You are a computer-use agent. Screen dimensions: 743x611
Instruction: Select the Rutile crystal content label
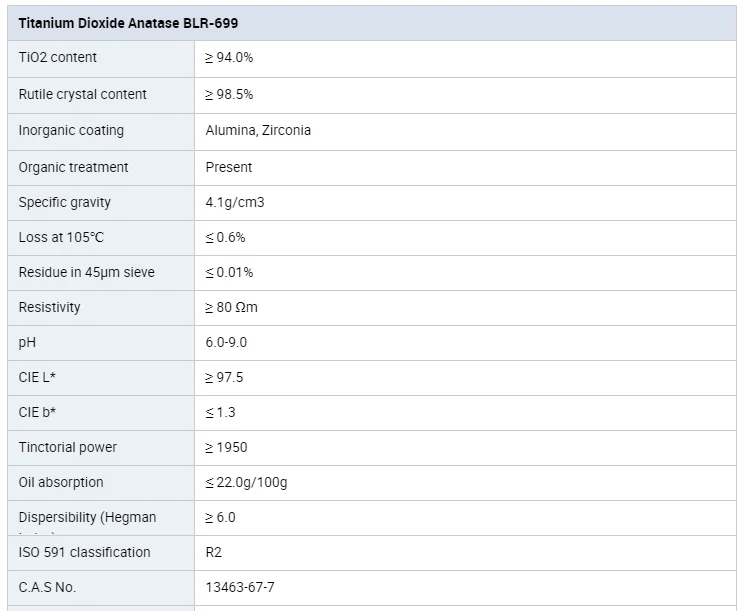(x=82, y=94)
